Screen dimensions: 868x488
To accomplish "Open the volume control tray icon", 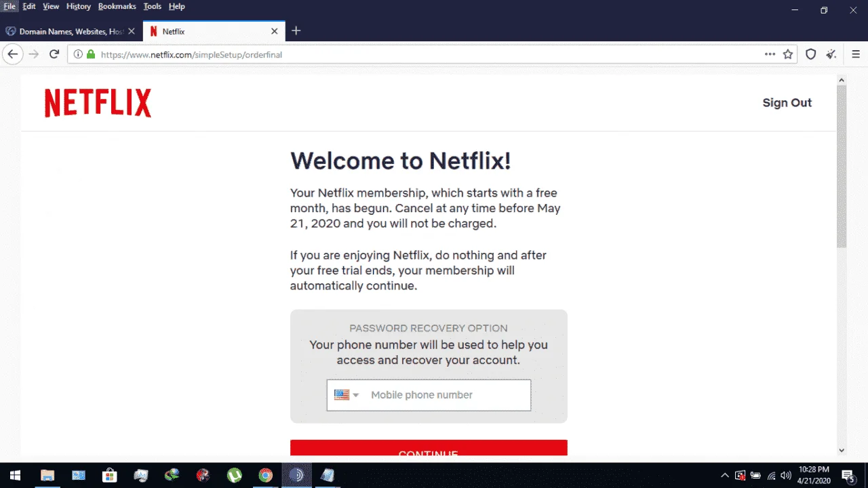I will coord(786,475).
